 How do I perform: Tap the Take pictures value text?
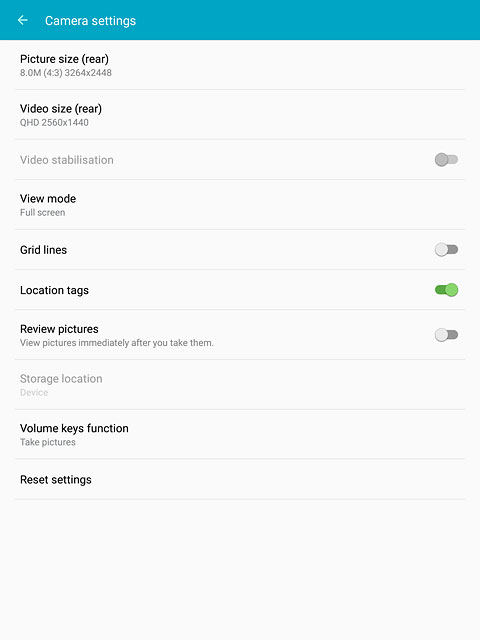[x=48, y=442]
